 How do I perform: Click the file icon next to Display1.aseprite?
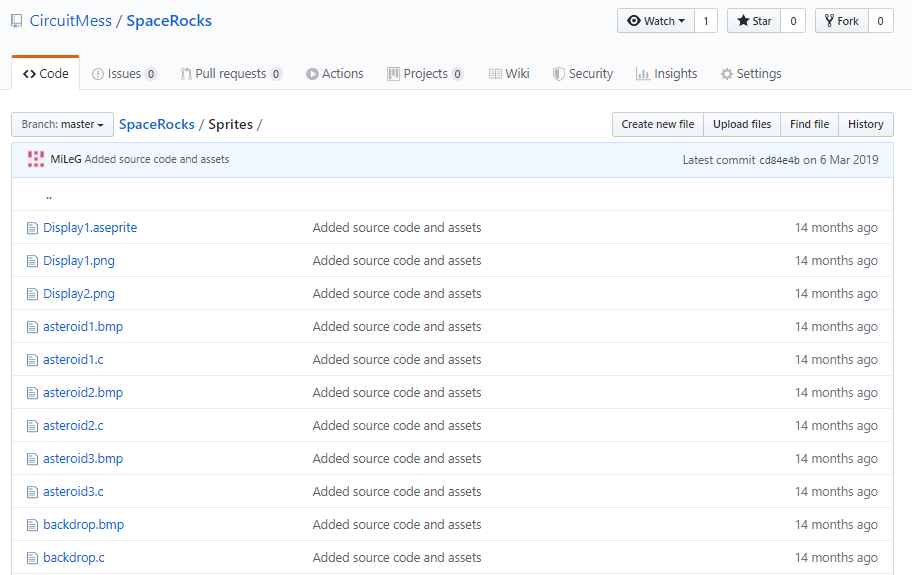coord(33,228)
